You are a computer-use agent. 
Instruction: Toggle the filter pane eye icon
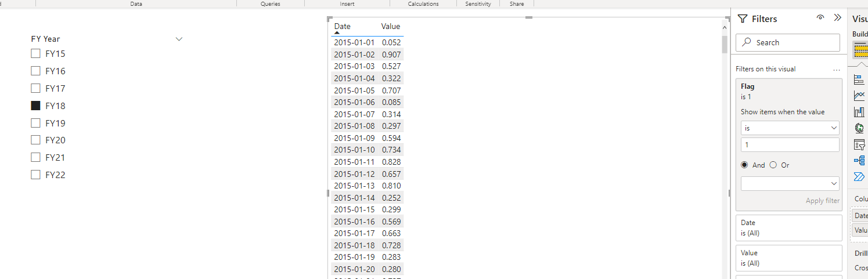[820, 18]
